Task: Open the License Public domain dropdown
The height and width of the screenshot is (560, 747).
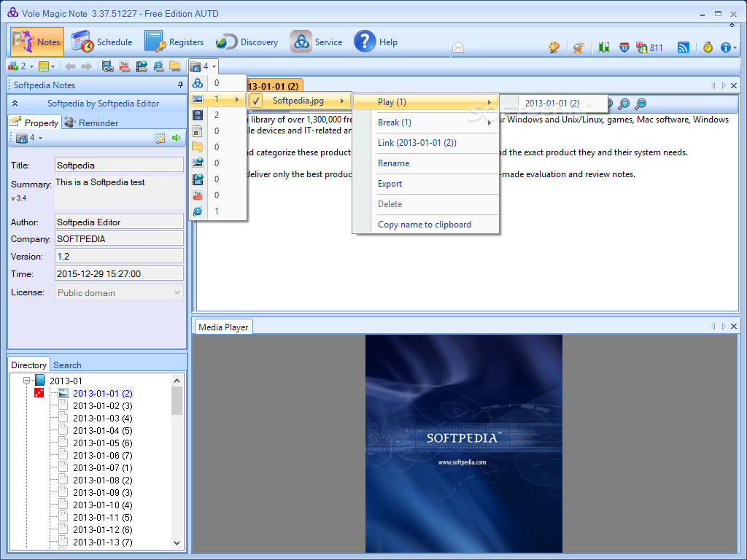Action: (x=119, y=292)
